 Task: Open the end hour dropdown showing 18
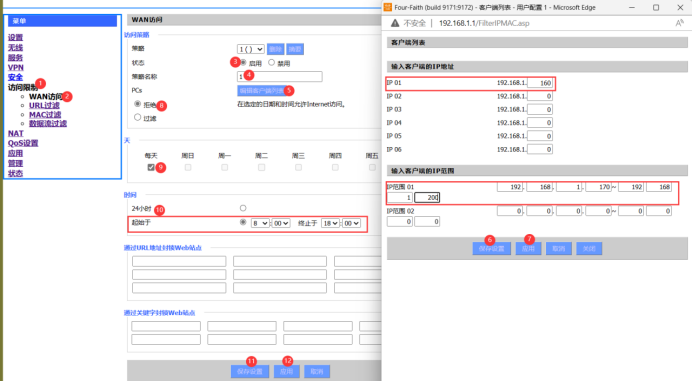[x=330, y=223]
